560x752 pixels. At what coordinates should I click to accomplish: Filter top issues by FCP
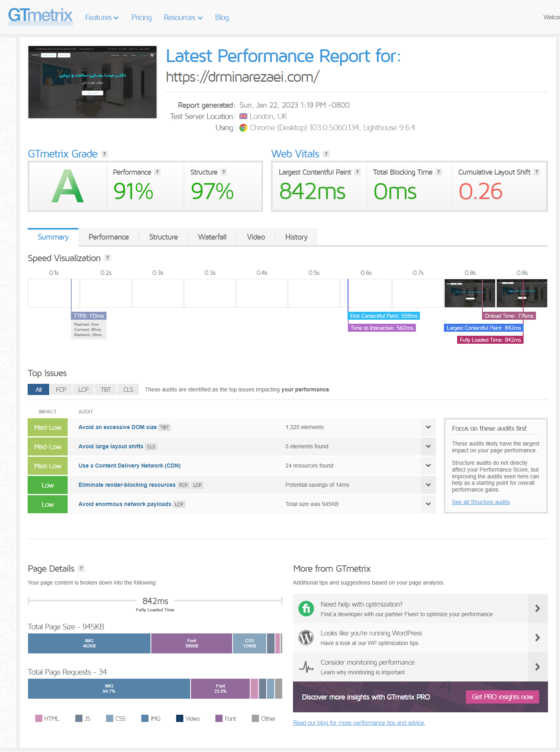[61, 389]
